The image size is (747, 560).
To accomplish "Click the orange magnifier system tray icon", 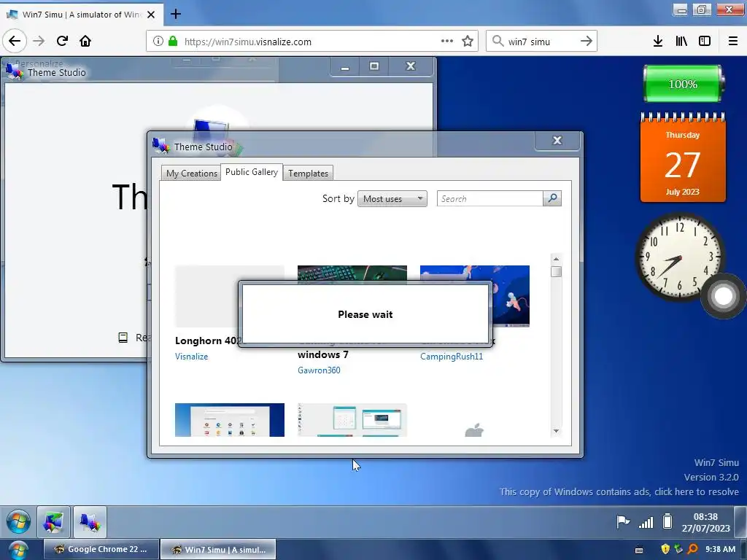I will tap(693, 549).
